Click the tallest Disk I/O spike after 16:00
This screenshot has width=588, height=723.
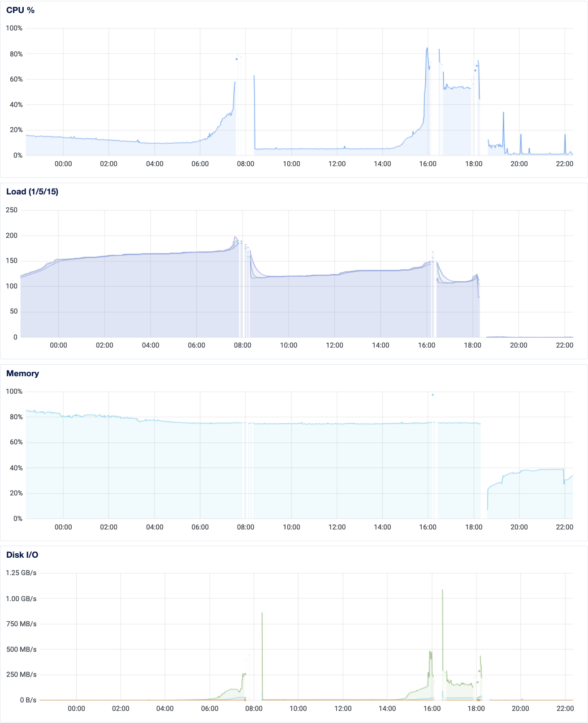click(x=442, y=590)
